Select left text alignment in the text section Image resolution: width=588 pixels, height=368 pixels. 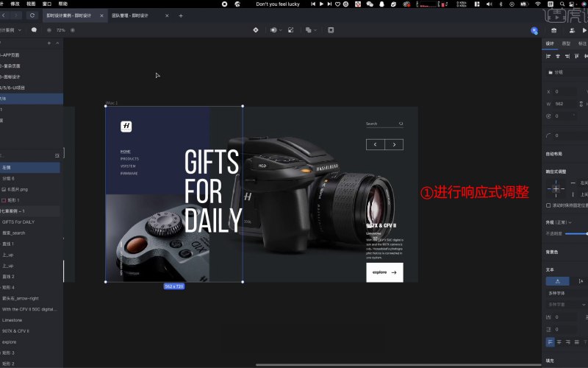point(550,342)
